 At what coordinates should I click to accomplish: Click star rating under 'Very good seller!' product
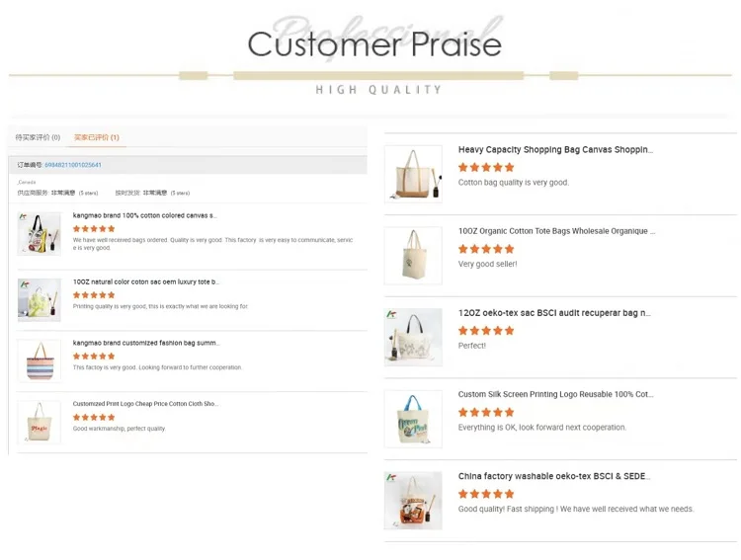(x=486, y=249)
